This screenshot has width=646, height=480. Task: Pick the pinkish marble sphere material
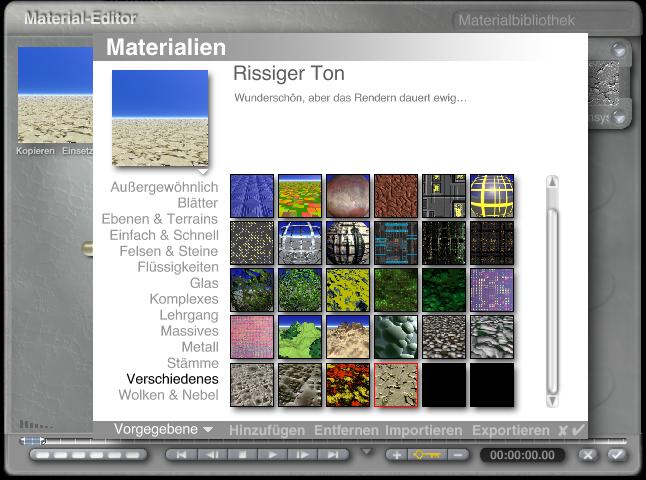click(348, 196)
